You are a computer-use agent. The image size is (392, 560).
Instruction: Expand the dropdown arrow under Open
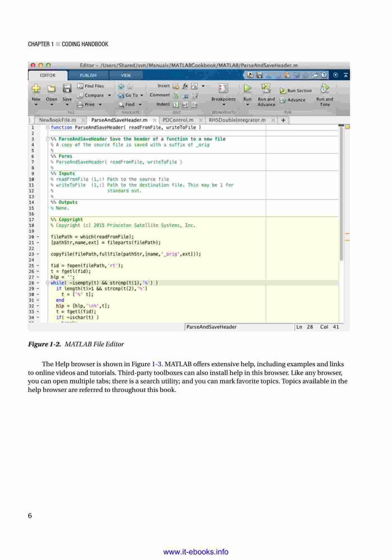[x=52, y=105]
